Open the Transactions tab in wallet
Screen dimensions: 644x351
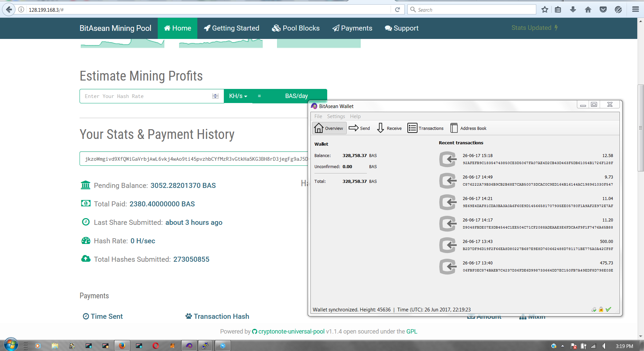pos(426,128)
